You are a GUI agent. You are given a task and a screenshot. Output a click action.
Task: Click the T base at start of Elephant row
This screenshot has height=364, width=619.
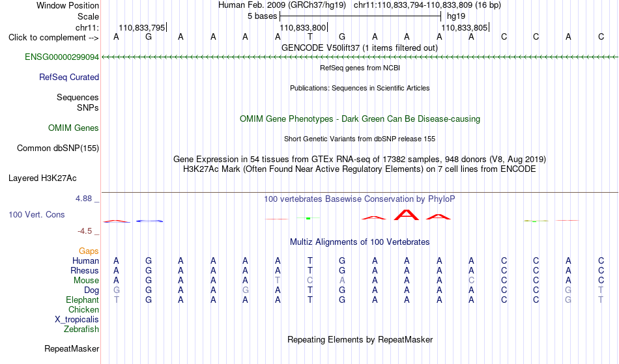pos(116,300)
